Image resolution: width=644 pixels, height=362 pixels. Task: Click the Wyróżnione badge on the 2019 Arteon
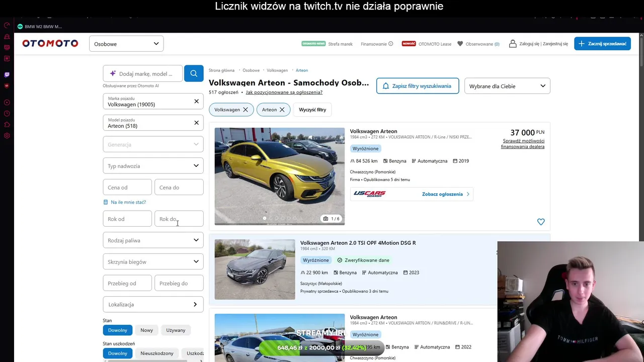(x=365, y=149)
